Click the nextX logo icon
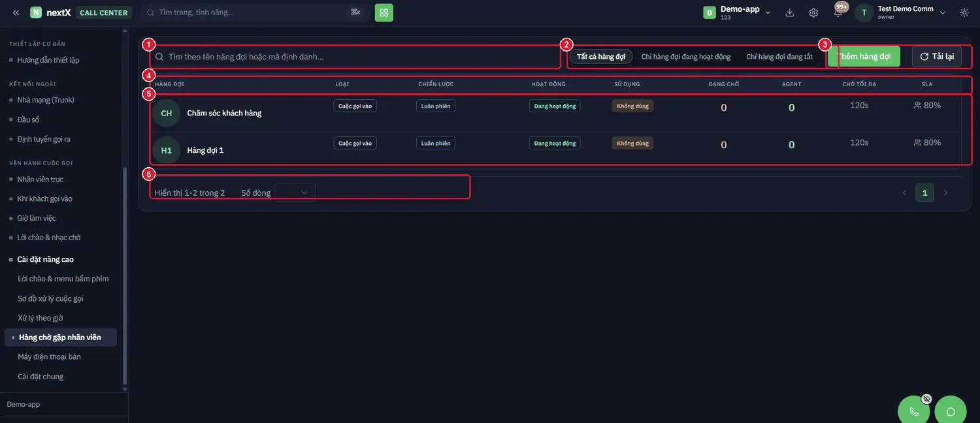 (x=36, y=12)
